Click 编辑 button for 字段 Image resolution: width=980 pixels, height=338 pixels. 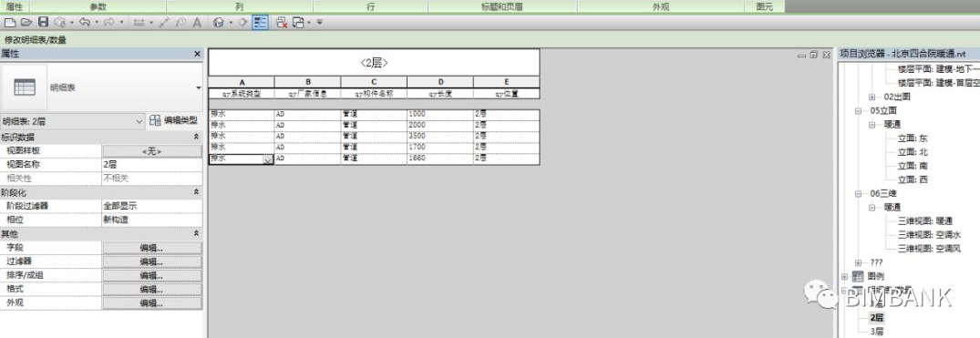tap(152, 248)
